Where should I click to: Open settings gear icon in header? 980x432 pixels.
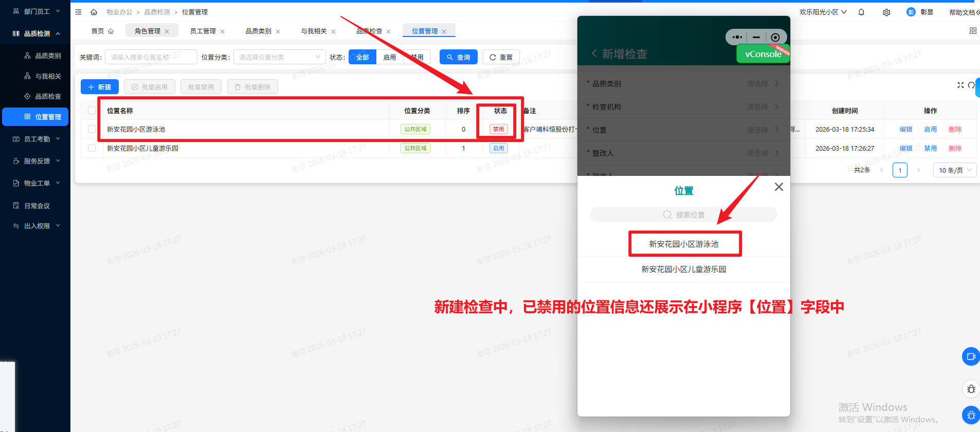(886, 12)
